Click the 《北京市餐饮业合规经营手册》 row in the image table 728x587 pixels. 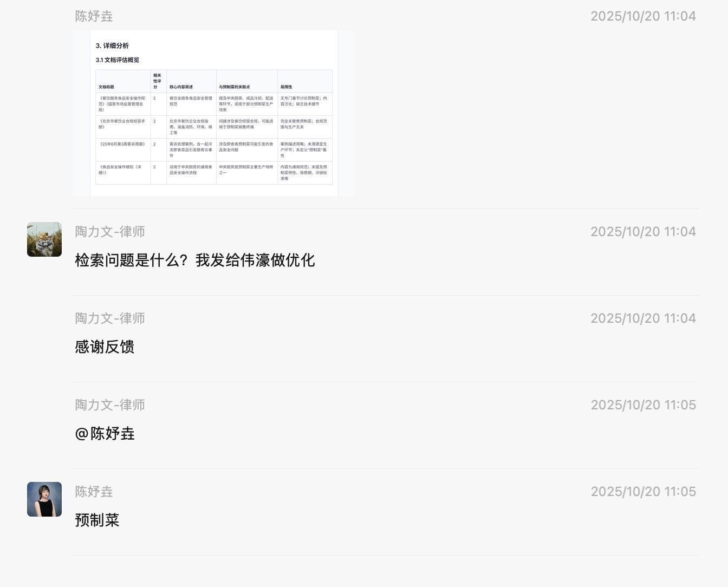(x=122, y=124)
